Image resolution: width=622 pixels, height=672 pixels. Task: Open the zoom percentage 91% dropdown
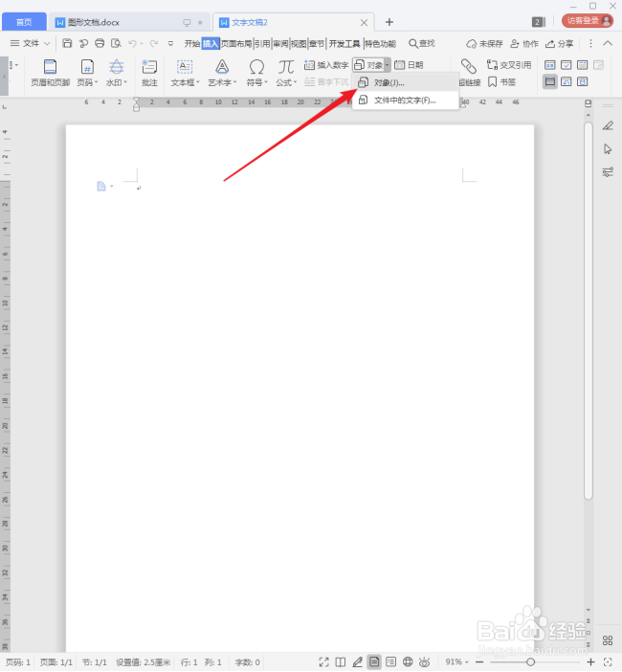[x=457, y=662]
